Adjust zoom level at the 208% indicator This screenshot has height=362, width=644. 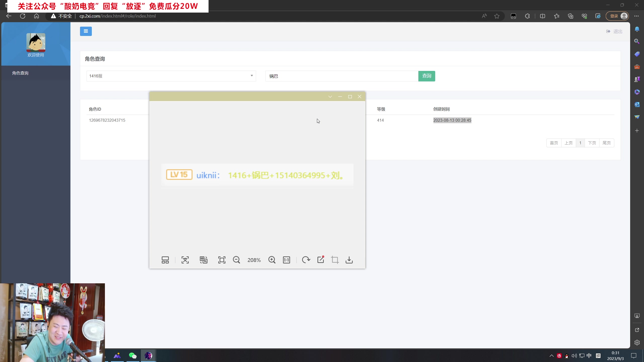(x=254, y=260)
